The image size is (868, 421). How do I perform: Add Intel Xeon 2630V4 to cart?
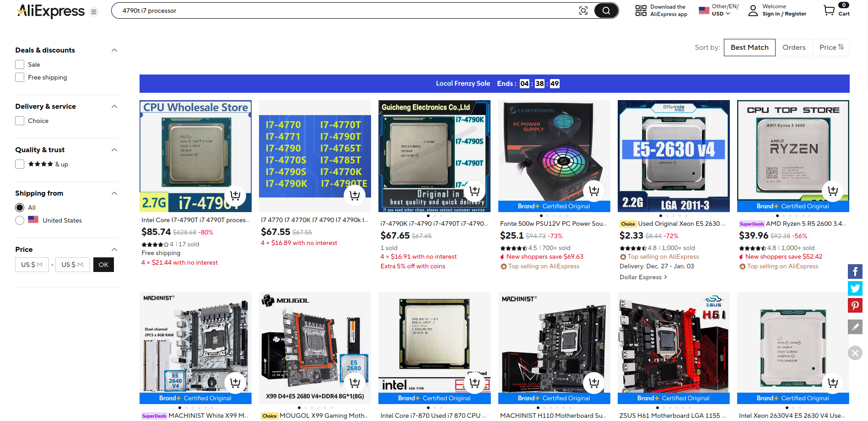tap(833, 382)
